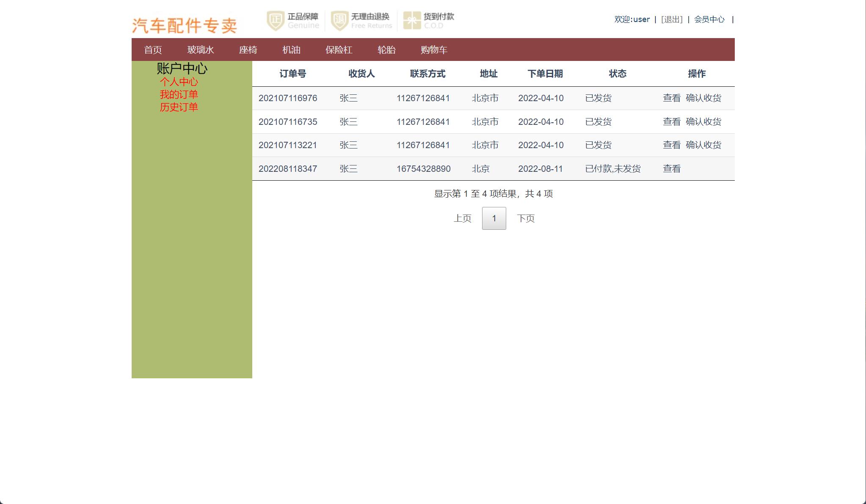Confirm receipt of order 202107116976
This screenshot has width=866, height=504.
704,98
